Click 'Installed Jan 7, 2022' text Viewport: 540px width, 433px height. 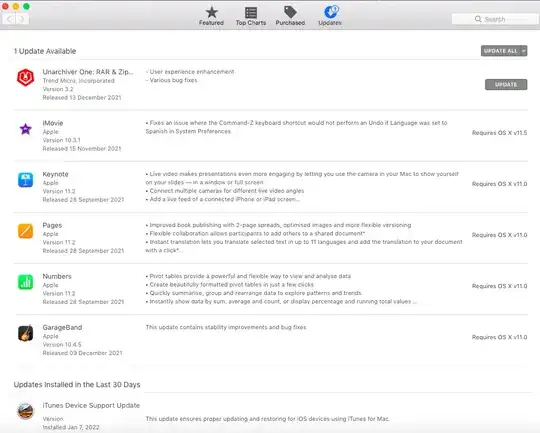pos(71,427)
